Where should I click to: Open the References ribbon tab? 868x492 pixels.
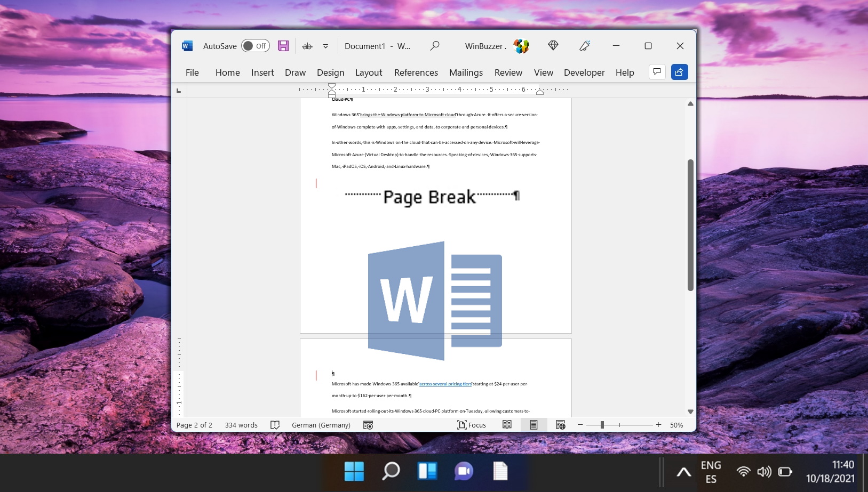(416, 72)
